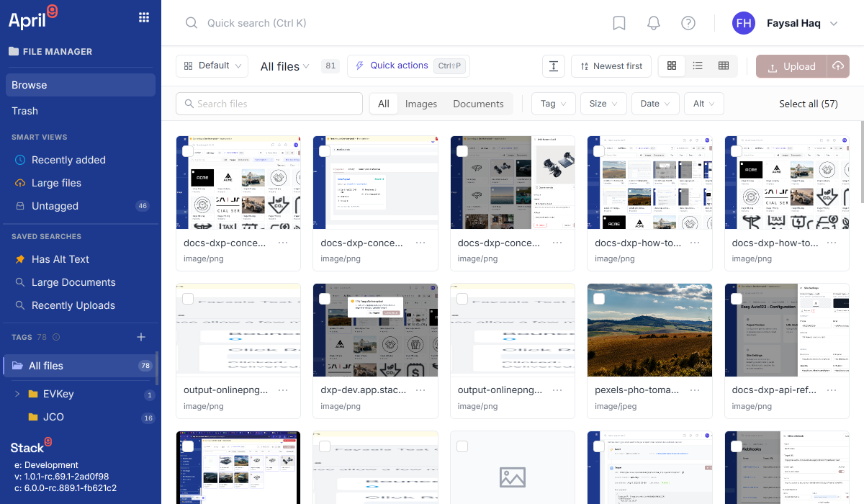Add a new tag with plus icon

click(x=141, y=337)
